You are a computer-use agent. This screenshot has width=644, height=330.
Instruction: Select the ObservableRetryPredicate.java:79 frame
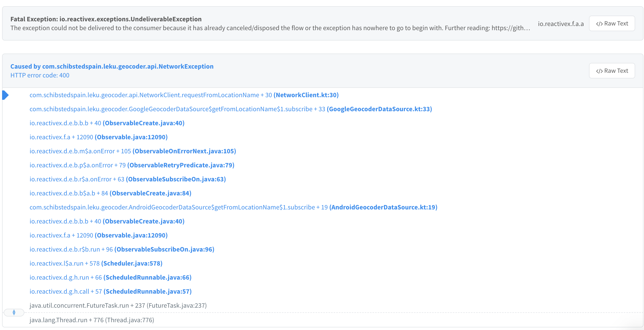(x=132, y=165)
